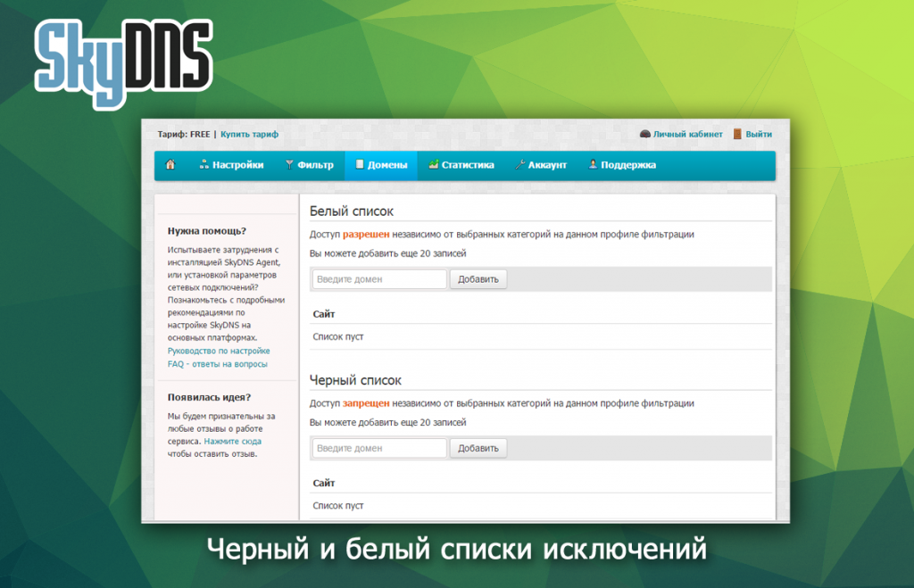Image resolution: width=914 pixels, height=588 pixels.
Task: Open the Личный кабинет link
Action: (x=687, y=134)
